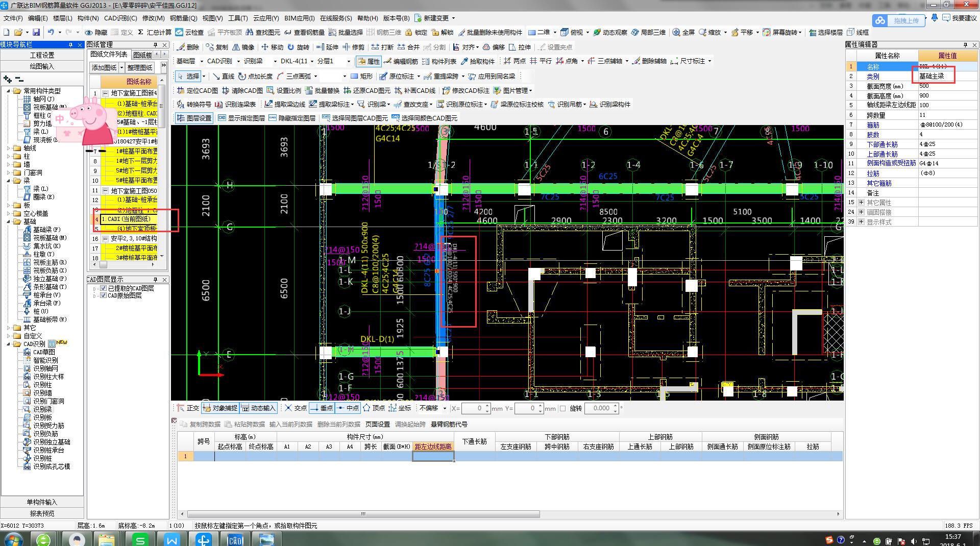The width and height of the screenshot is (980, 546).
Task: Toggle 正交 ortho mode
Action: click(x=188, y=408)
